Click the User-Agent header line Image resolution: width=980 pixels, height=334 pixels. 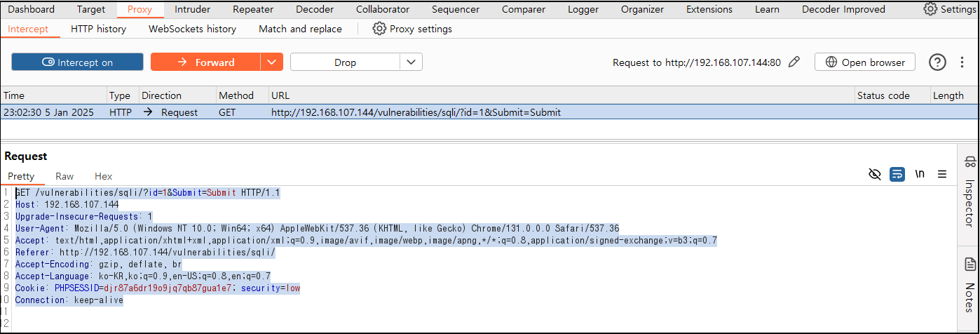coord(317,228)
